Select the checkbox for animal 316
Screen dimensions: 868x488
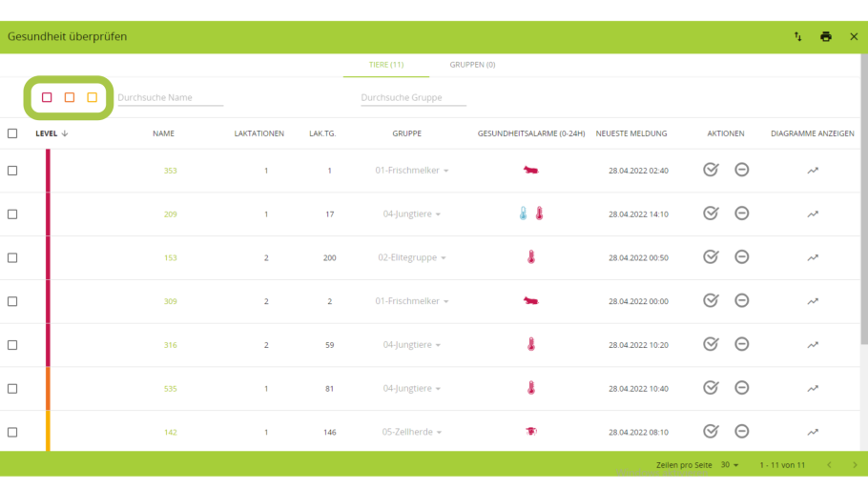(12, 345)
